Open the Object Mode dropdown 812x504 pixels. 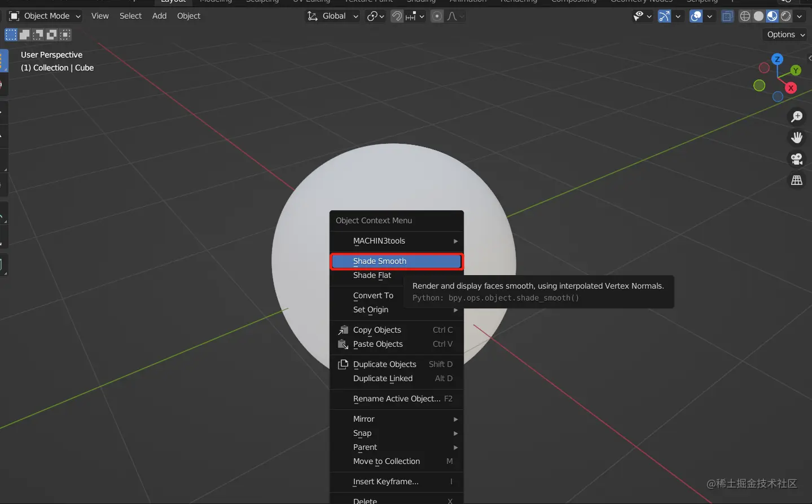pyautogui.click(x=45, y=16)
